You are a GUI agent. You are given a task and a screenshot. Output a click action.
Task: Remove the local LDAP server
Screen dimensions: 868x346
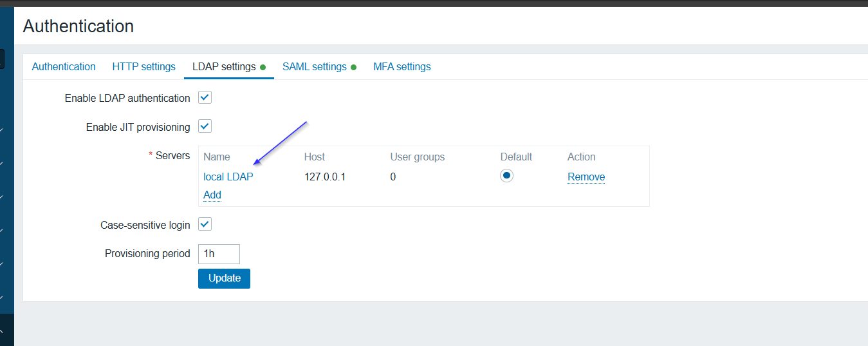(x=586, y=177)
